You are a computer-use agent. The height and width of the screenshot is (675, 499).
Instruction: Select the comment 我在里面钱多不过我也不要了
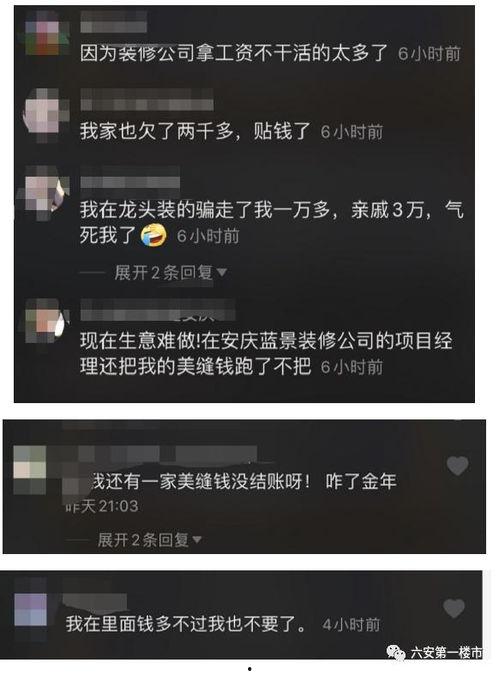point(186,623)
